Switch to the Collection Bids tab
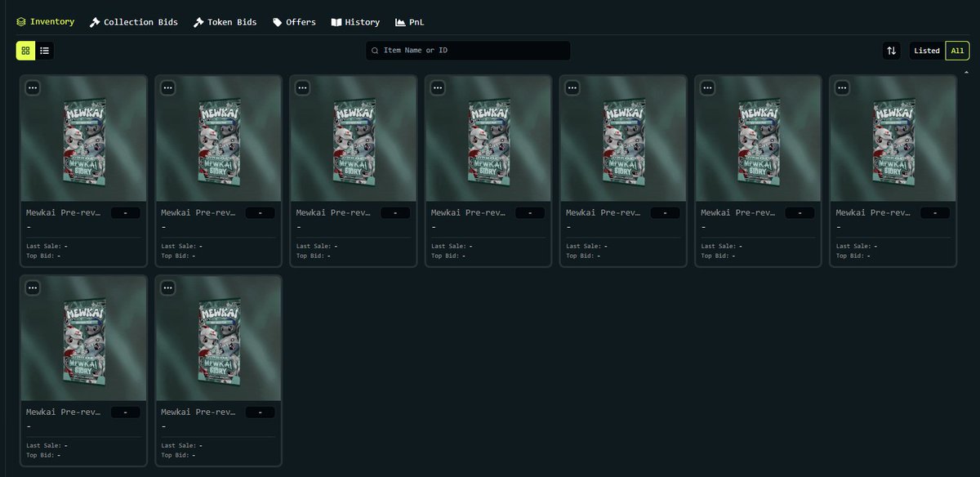The width and height of the screenshot is (980, 477). 134,22
